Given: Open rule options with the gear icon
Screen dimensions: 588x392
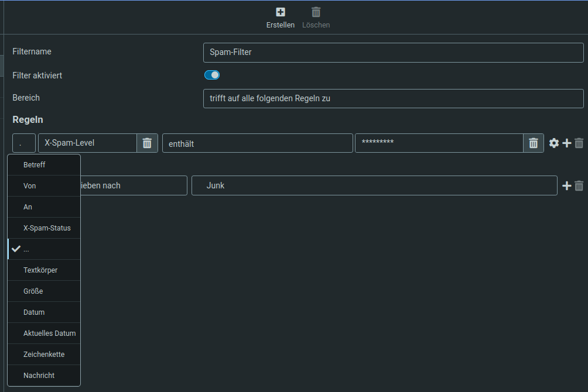Looking at the screenshot, I should click(554, 143).
